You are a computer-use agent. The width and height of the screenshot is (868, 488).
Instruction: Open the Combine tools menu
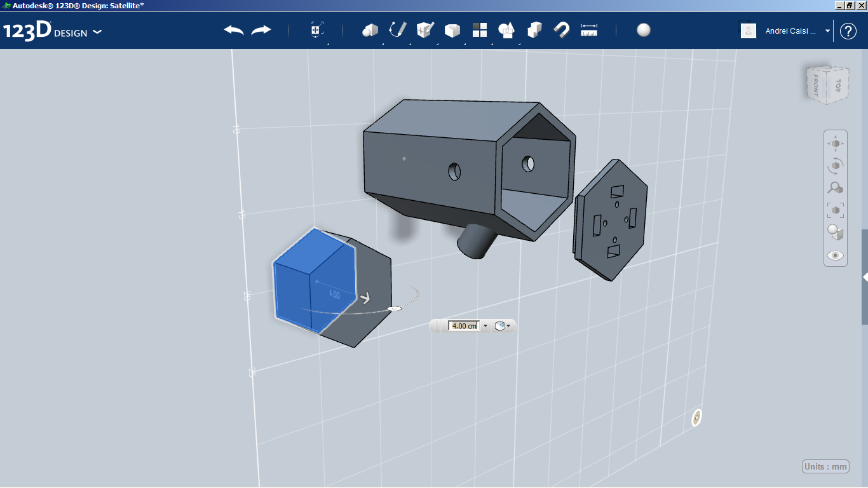click(x=535, y=30)
